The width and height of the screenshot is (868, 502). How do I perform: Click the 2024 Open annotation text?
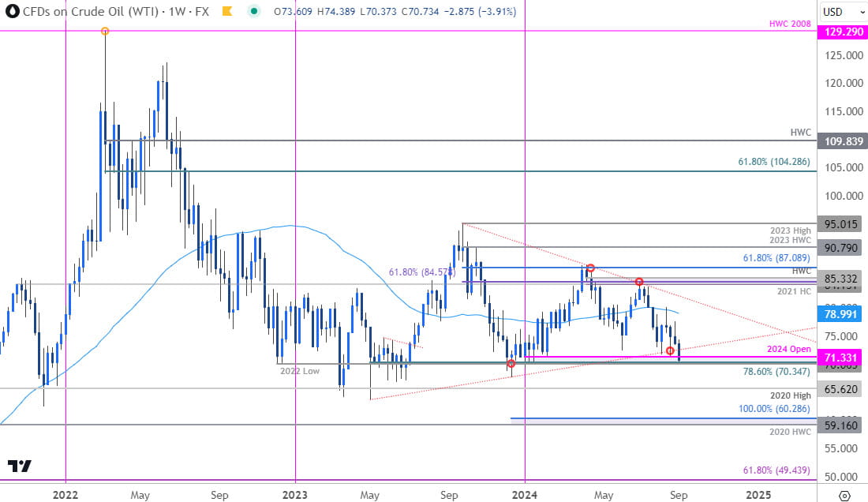[x=789, y=349]
